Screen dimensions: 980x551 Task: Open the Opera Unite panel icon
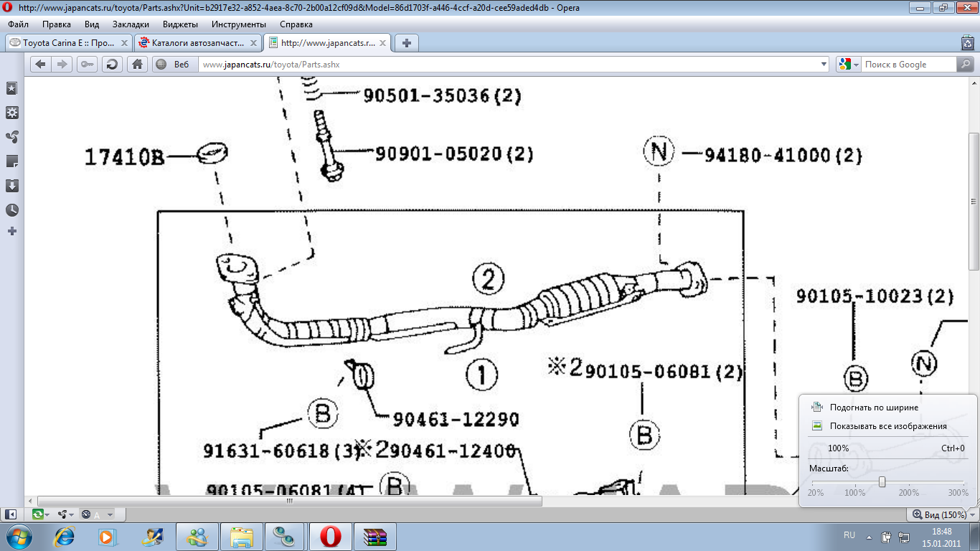[x=12, y=137]
